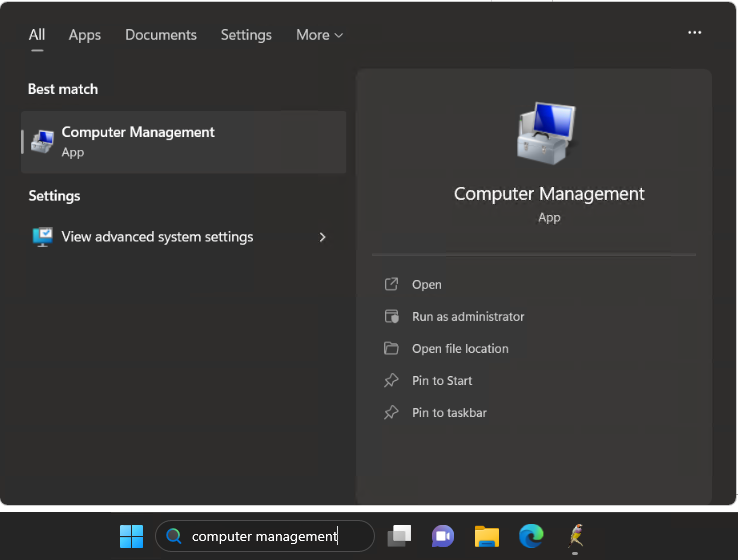738x560 pixels.
Task: Switch to the All tab
Action: point(37,35)
